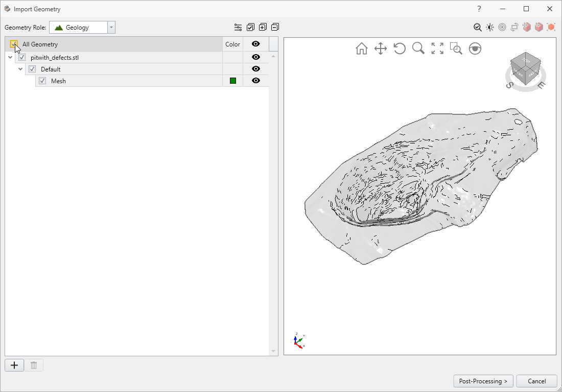This screenshot has width=562, height=392.
Task: Click the Post-Processing > button
Action: pyautogui.click(x=483, y=381)
